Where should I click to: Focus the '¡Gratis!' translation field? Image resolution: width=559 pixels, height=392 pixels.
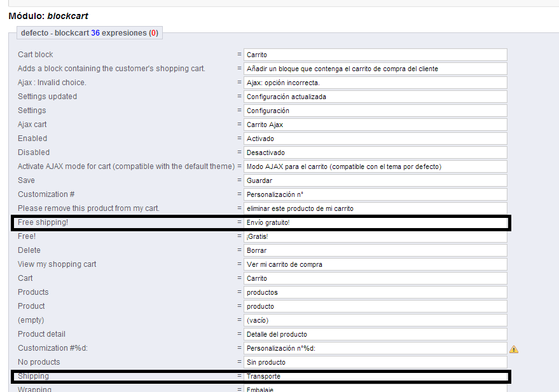(x=375, y=236)
